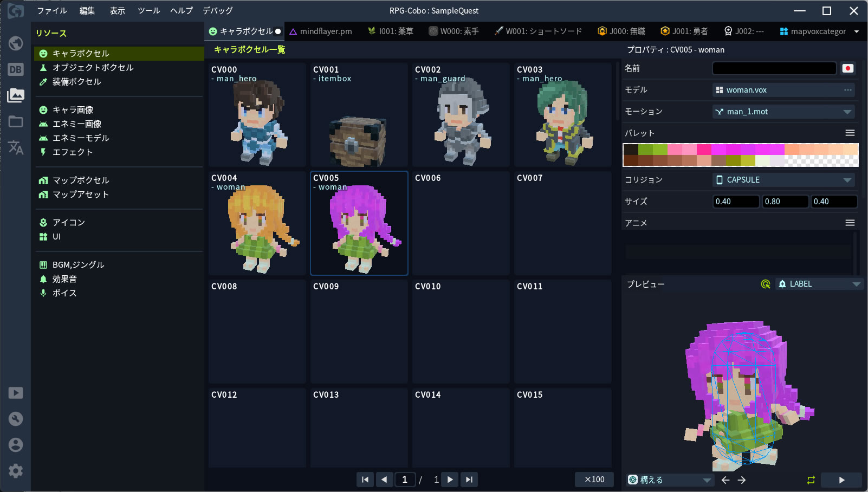Click the preview reset rotation icon
The image size is (868, 492).
point(765,284)
